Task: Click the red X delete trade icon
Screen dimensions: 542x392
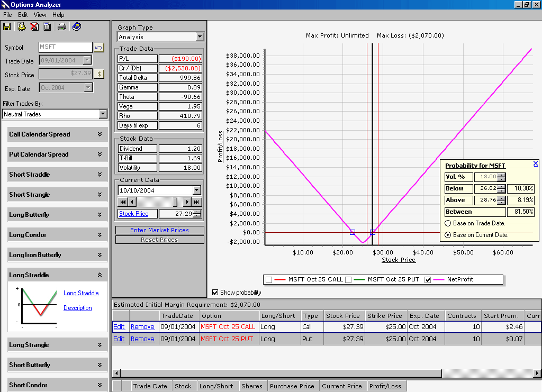Action: 34,26
